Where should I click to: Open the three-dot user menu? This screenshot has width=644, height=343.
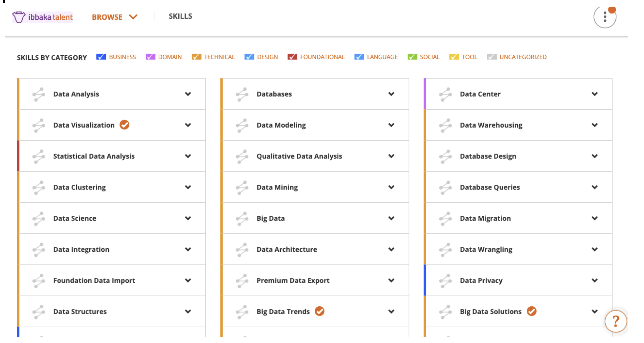click(605, 17)
